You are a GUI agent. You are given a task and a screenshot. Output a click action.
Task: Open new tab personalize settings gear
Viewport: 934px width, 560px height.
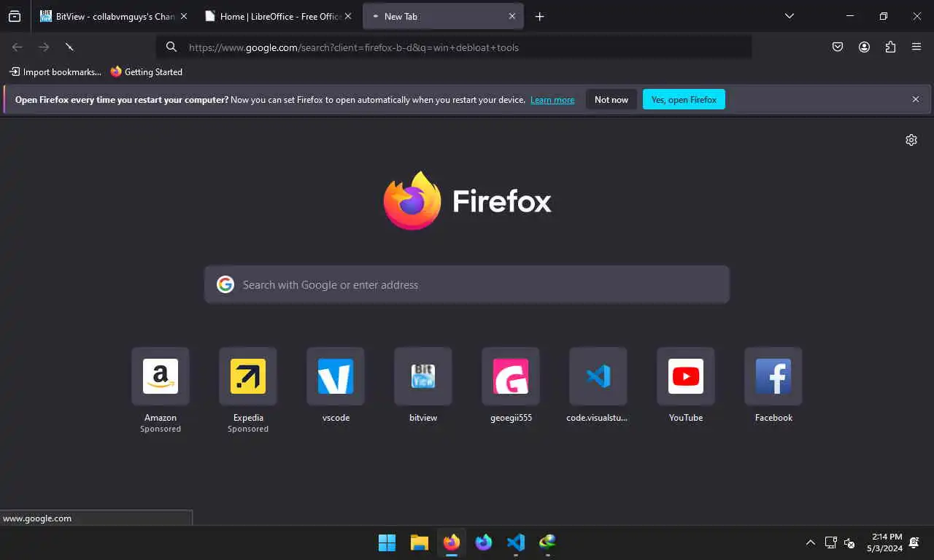[911, 140]
